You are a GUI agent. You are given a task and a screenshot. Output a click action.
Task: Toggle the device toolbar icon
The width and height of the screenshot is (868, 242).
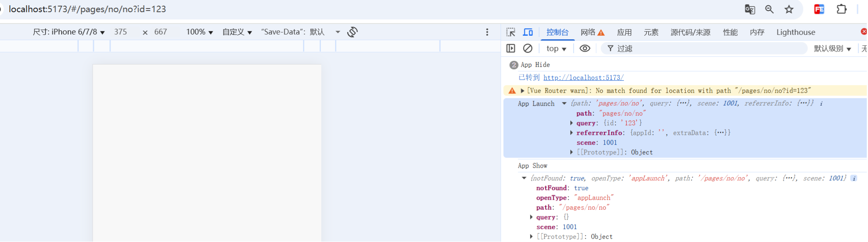[528, 32]
